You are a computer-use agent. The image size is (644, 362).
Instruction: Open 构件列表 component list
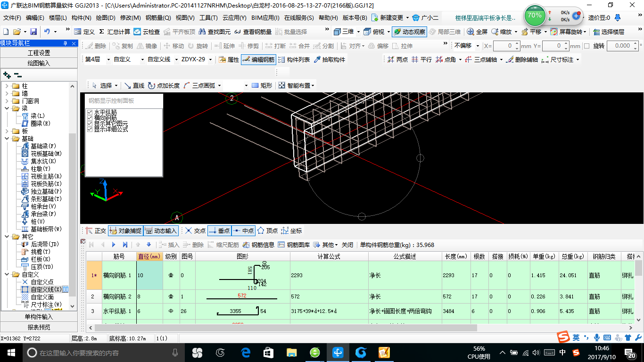click(294, 59)
